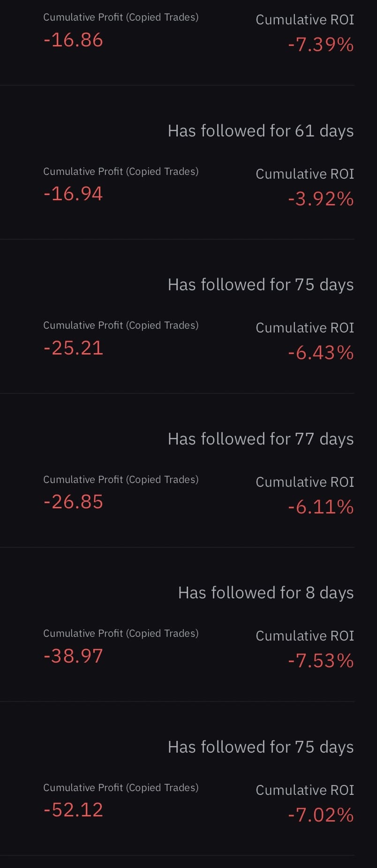Tap the -3.92% cumulative ROI figure
The height and width of the screenshot is (868, 377).
coord(321,199)
